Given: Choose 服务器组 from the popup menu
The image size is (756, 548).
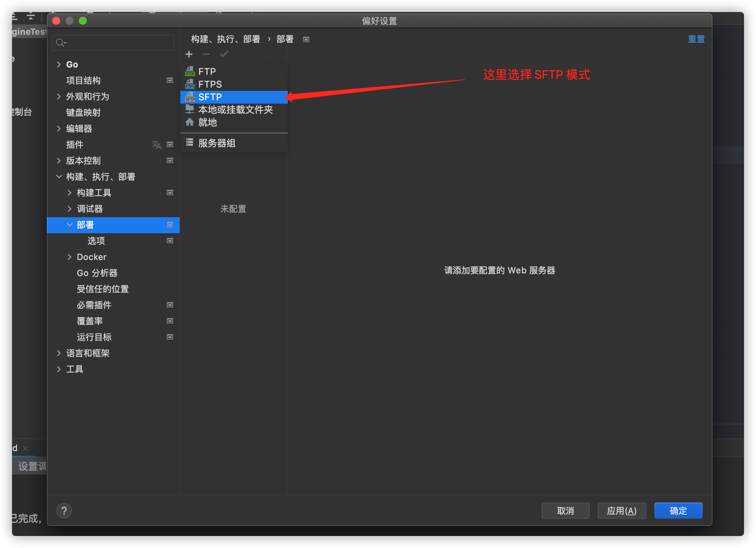Looking at the screenshot, I should tap(217, 143).
